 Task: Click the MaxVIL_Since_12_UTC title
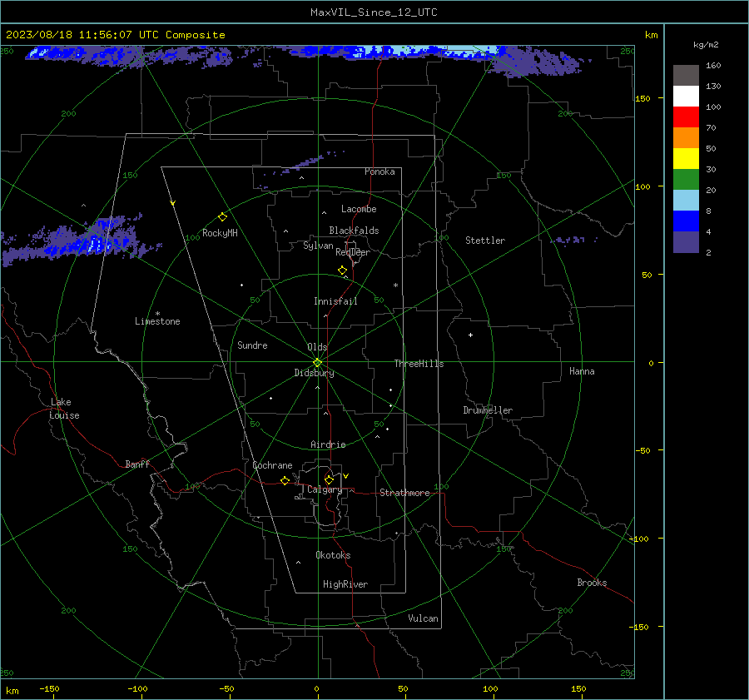374,12
